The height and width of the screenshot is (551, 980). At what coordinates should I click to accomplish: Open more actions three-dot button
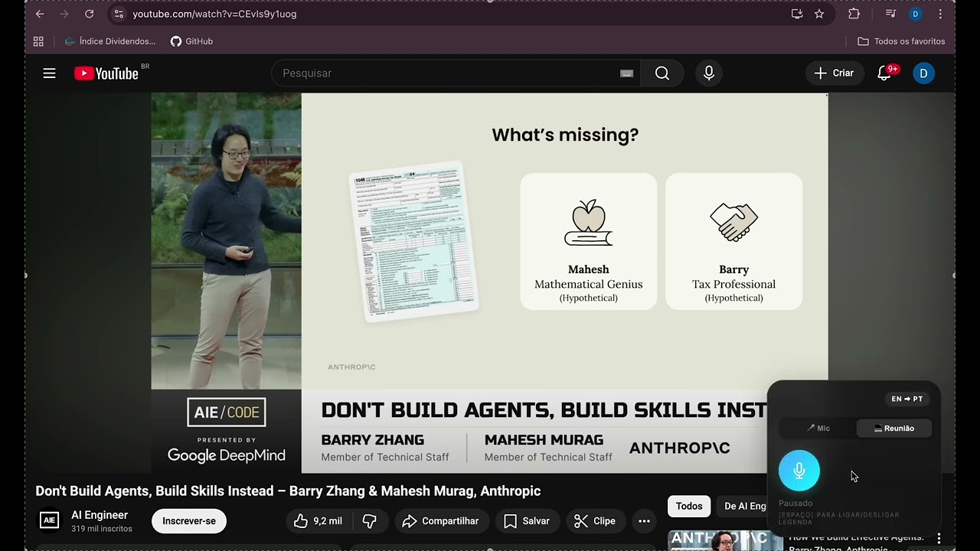coord(644,521)
